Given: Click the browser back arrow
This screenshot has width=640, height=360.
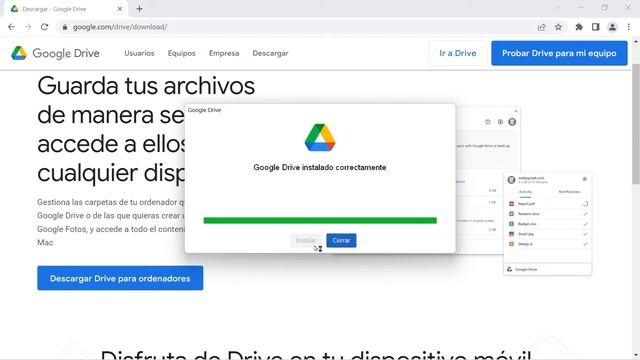Looking at the screenshot, I should [11, 27].
